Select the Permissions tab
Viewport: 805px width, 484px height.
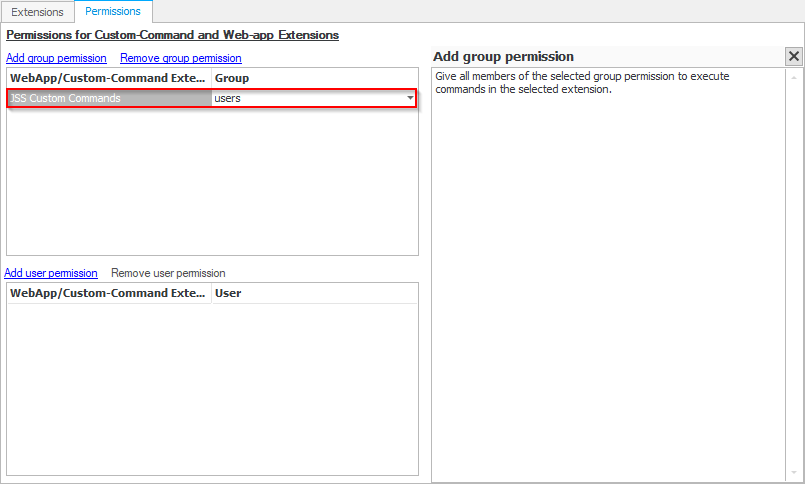point(113,12)
